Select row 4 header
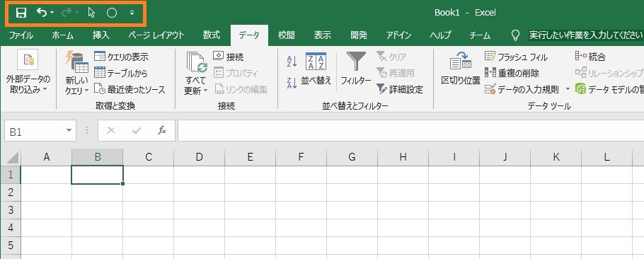 click(x=11, y=228)
